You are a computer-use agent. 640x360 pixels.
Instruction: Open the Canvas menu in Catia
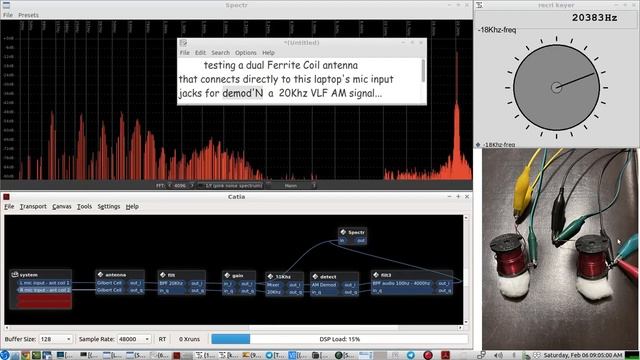pos(62,207)
